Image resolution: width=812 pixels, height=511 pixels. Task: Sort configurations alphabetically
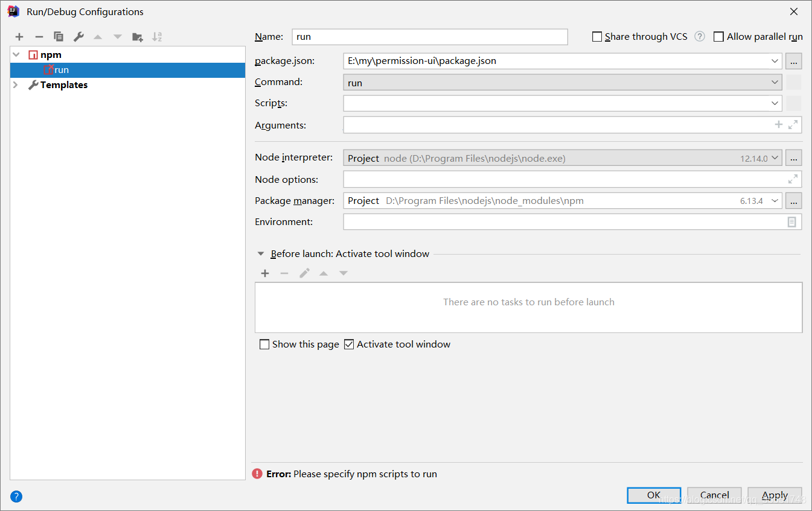click(x=157, y=37)
